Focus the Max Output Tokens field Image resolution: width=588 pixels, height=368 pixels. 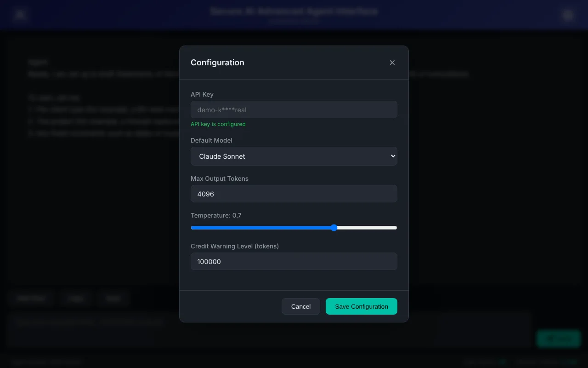coord(294,194)
